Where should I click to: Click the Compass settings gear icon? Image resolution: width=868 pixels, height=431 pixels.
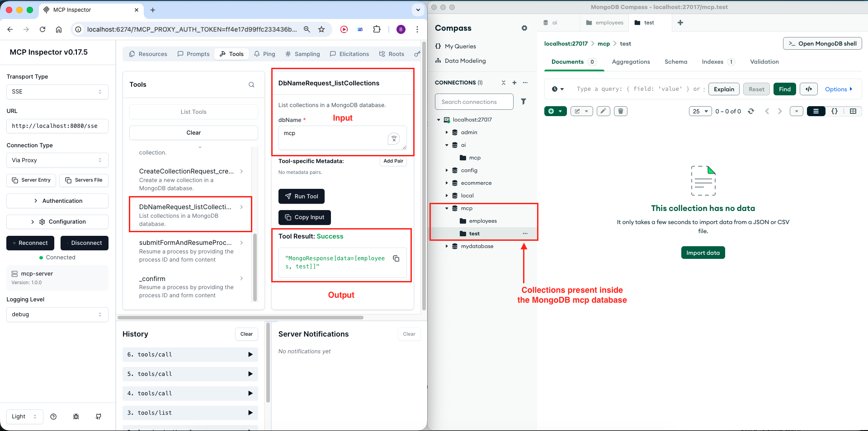click(x=524, y=28)
